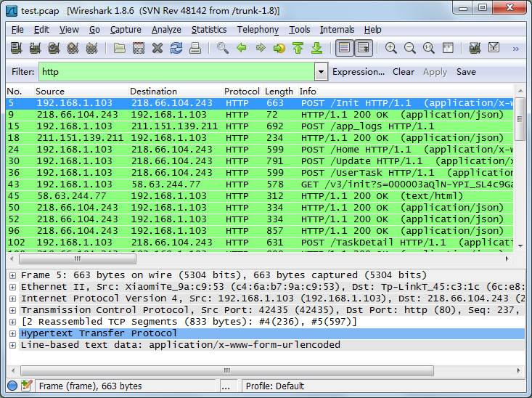Open the Analyze menu

coord(166,30)
